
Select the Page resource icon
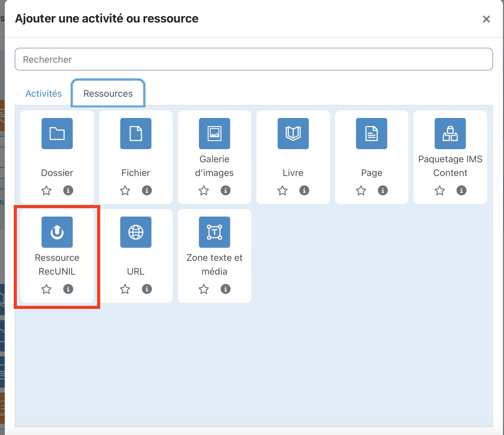coord(372,134)
